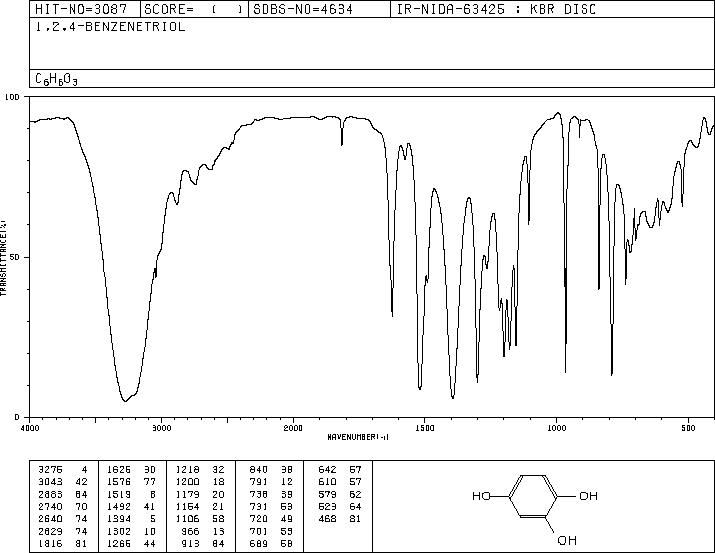Click the 100 tick on the transmittance axis
715x553 pixels.
(12, 97)
